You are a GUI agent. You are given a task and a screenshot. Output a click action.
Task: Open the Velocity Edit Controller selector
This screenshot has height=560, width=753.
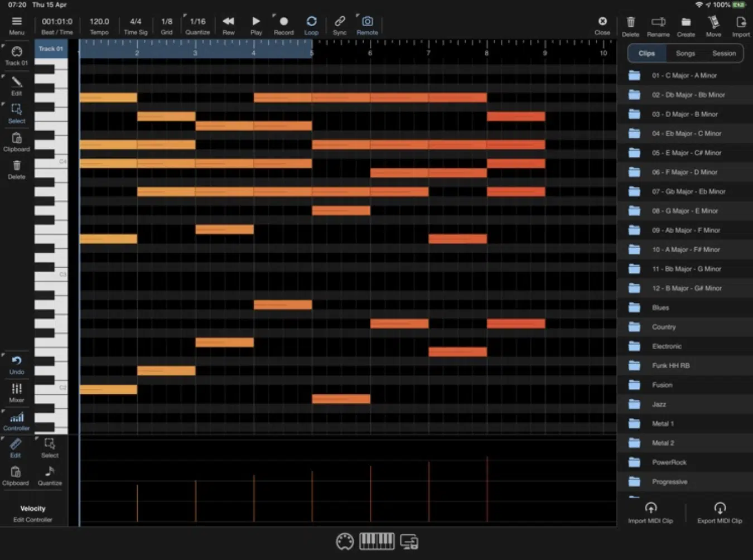point(33,514)
